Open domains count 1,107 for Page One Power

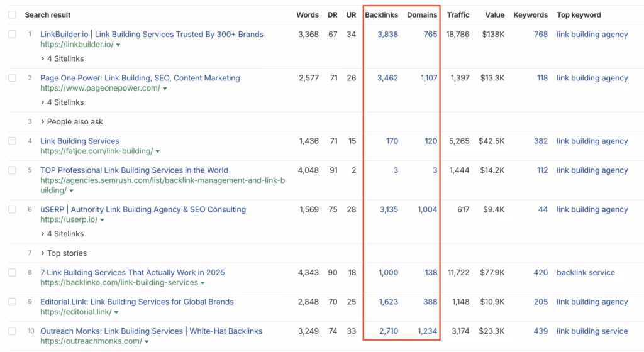point(429,78)
